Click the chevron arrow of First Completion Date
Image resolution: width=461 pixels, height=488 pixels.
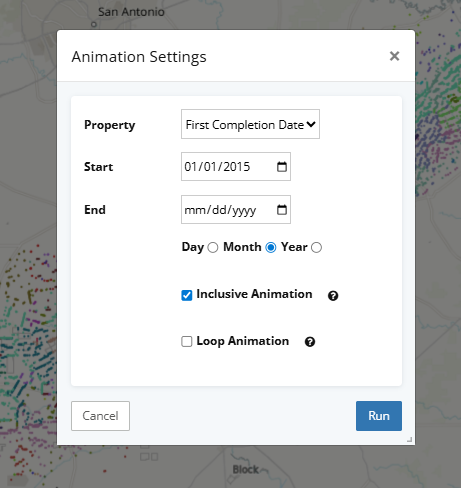311,124
